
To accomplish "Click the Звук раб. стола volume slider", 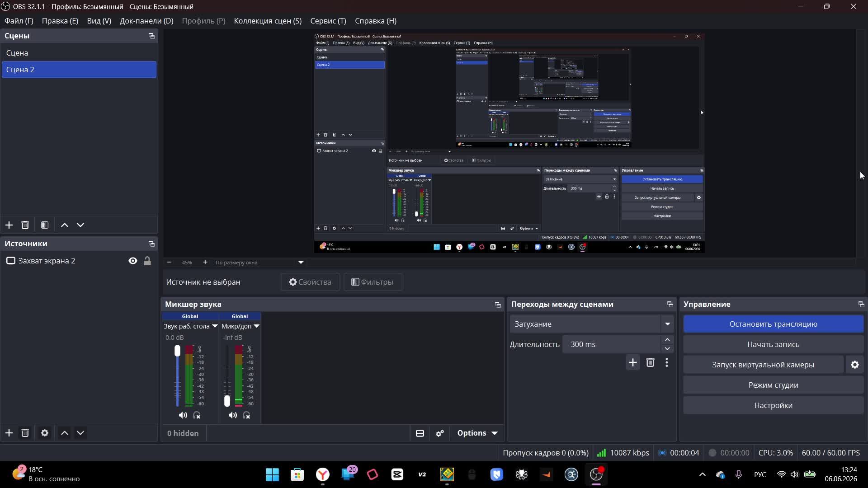I will [x=177, y=376].
